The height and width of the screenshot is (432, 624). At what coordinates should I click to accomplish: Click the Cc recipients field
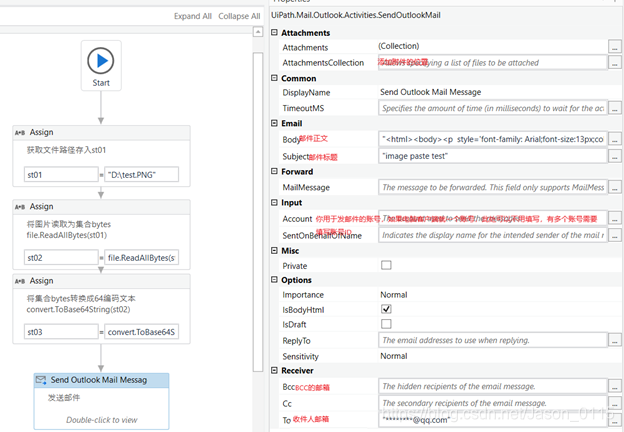point(493,403)
